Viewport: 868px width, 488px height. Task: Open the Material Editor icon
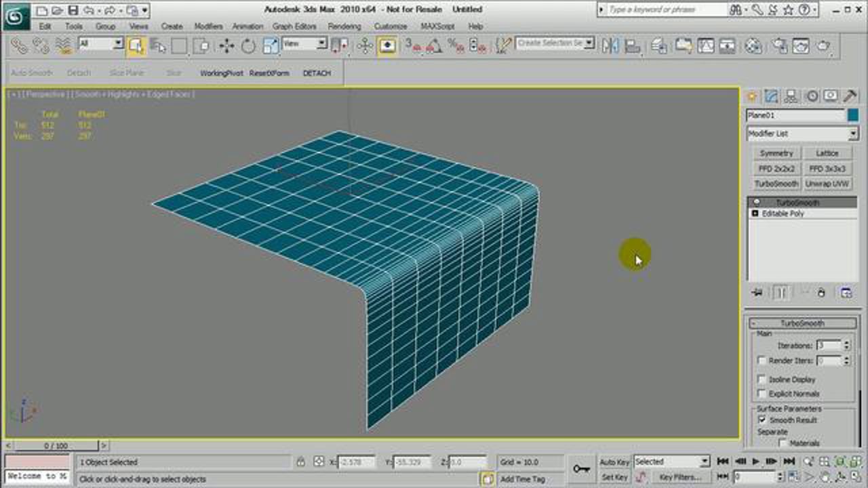tap(753, 45)
